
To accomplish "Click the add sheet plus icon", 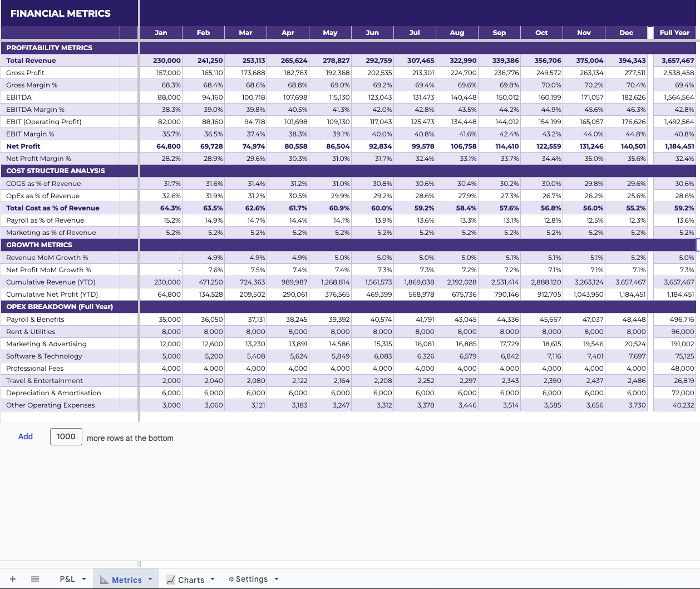I will click(x=13, y=579).
